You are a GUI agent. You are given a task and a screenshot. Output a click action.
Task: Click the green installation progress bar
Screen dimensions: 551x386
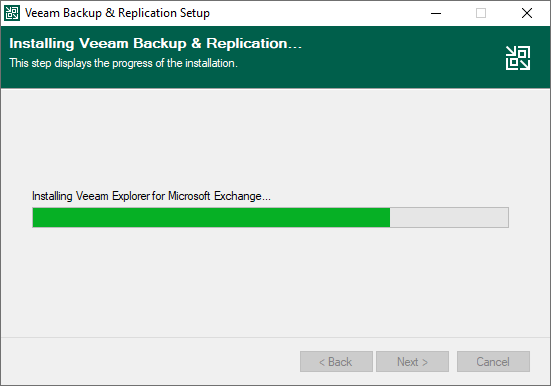[x=270, y=217]
